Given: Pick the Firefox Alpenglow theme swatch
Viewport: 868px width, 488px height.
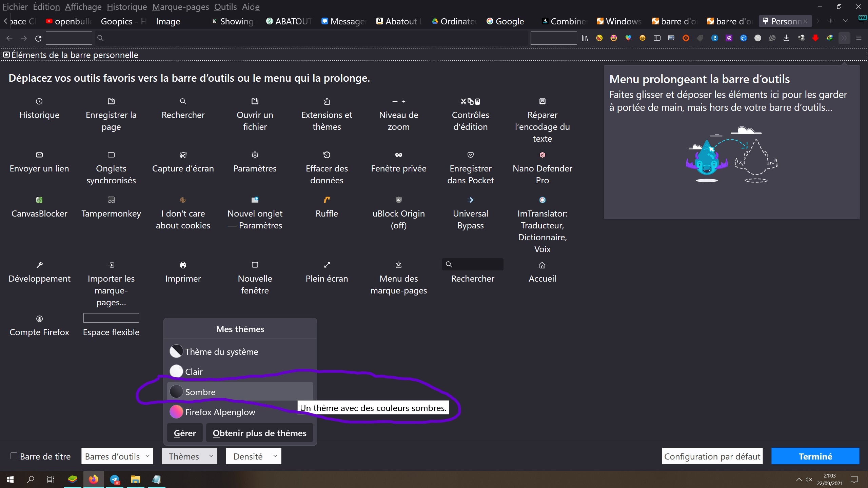Looking at the screenshot, I should click(x=176, y=412).
